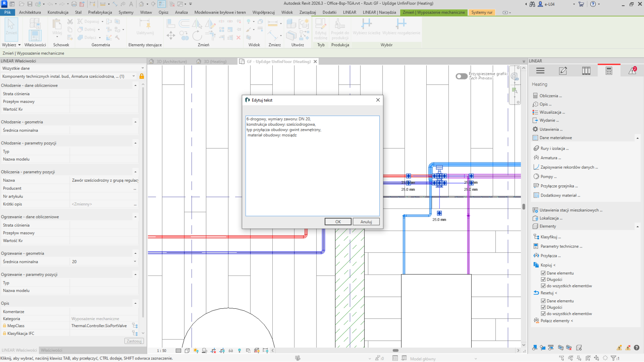644x362 pixels.
Task: Click the lock icon beside component selector
Action: (x=142, y=76)
